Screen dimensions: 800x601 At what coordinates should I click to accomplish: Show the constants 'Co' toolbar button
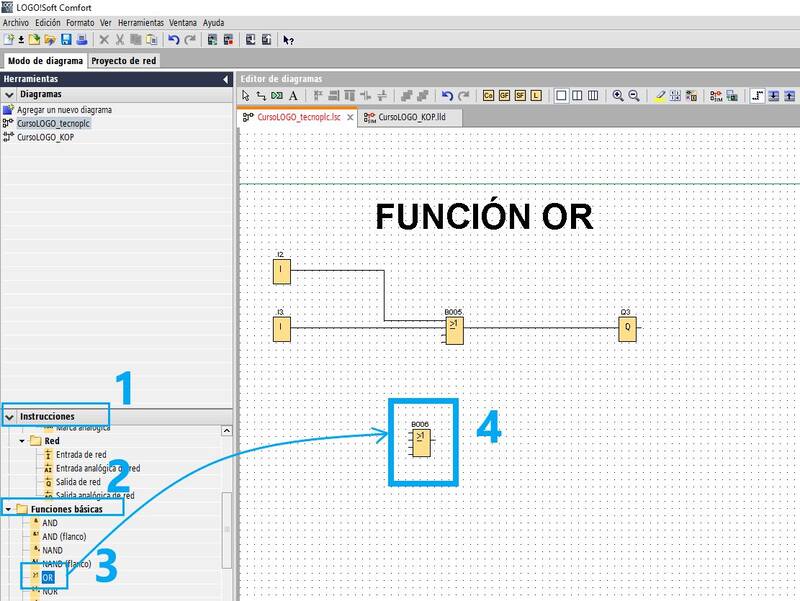click(x=489, y=96)
